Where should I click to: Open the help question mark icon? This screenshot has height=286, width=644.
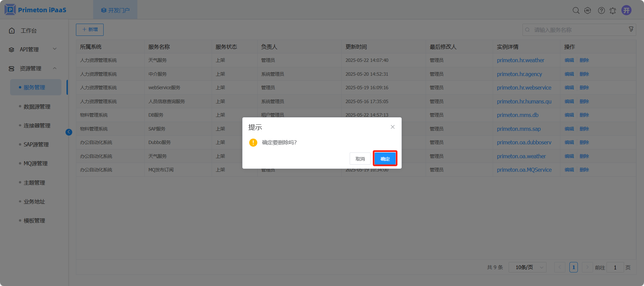(601, 10)
